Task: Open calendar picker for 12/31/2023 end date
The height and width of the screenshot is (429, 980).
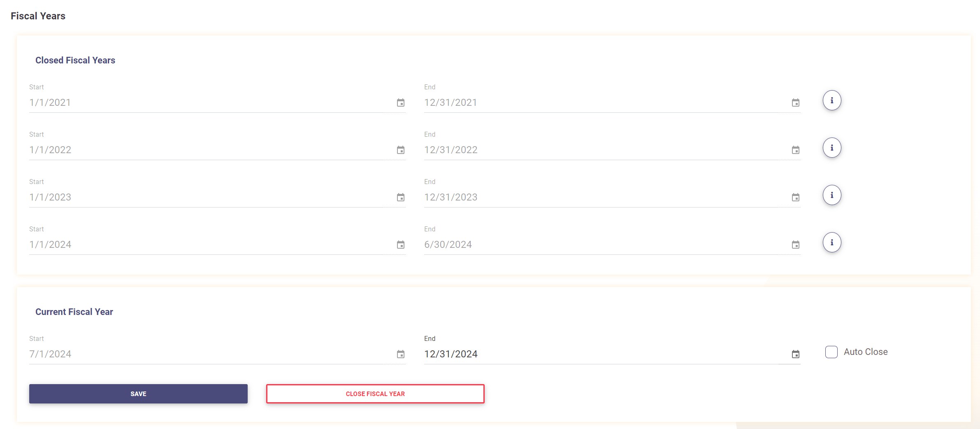Action: click(x=795, y=197)
